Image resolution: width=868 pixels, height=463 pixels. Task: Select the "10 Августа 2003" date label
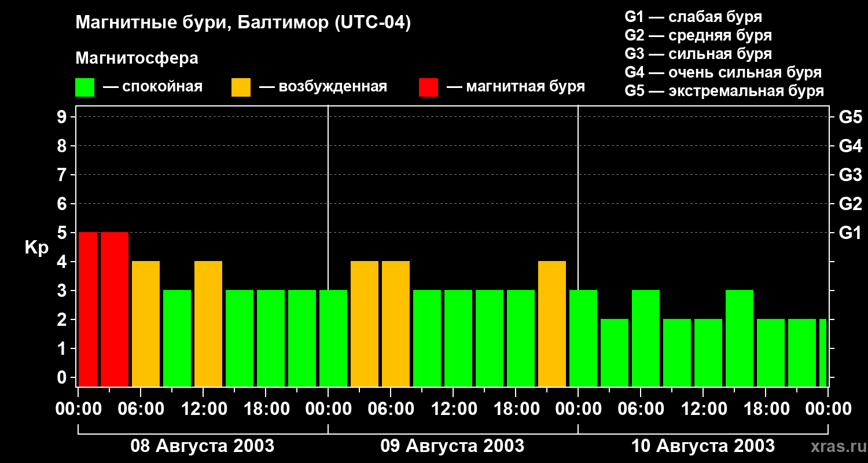click(x=703, y=446)
